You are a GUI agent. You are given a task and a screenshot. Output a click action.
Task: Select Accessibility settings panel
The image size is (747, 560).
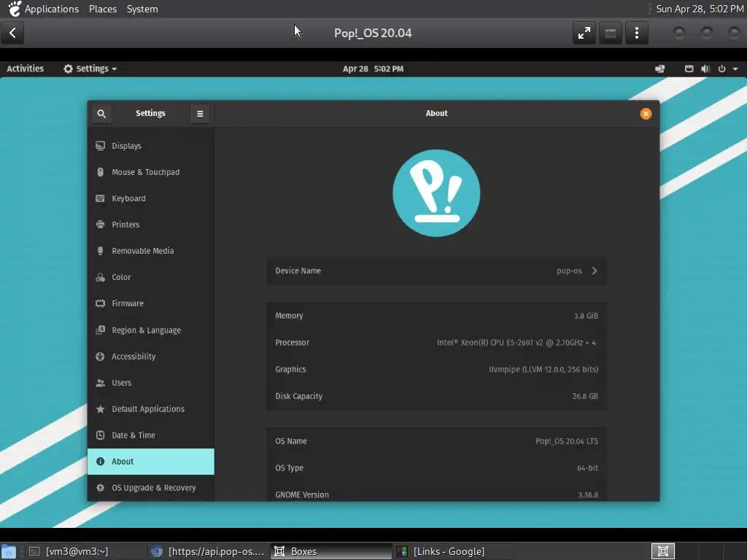click(x=150, y=356)
